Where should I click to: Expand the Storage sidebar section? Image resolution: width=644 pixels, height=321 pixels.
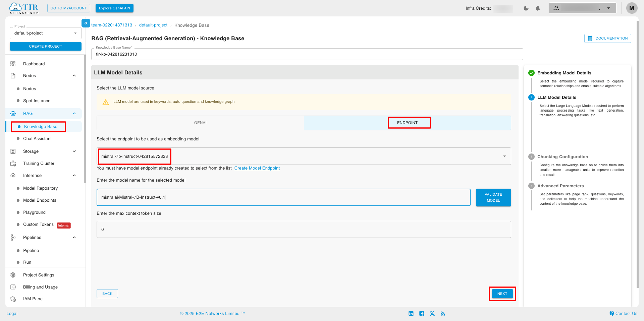tap(74, 151)
